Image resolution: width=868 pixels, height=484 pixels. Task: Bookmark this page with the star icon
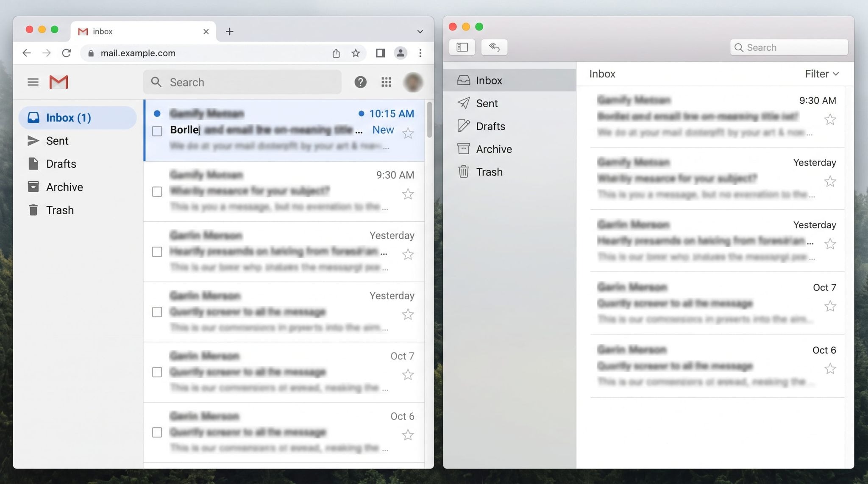(356, 53)
